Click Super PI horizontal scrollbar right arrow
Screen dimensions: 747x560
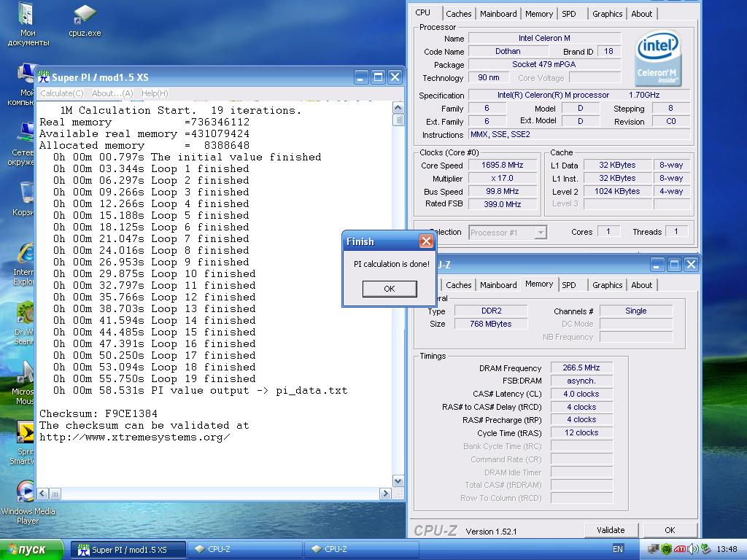(x=385, y=494)
